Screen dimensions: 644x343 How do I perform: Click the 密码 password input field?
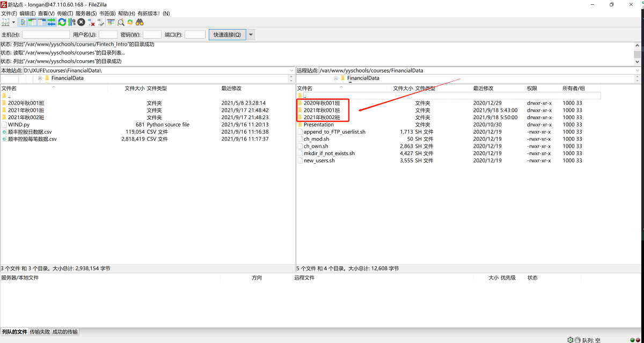coord(152,34)
